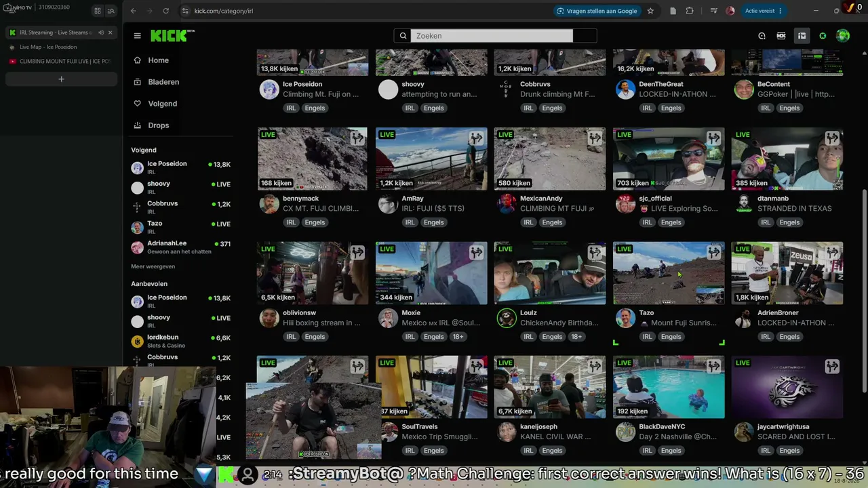This screenshot has width=868, height=488.
Task: Click the multiview icon on bennymack's thumbnail
Action: point(357,138)
